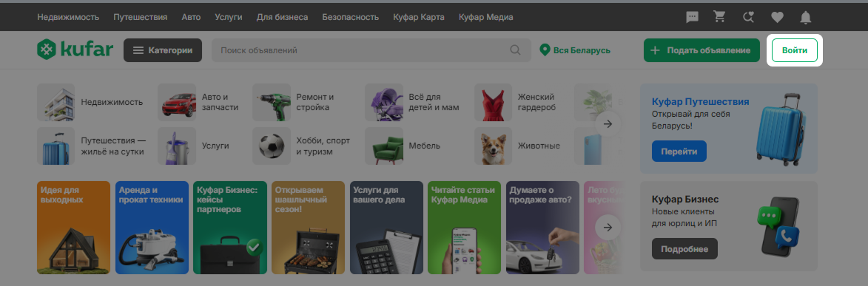Open the messages chat icon
The width and height of the screenshot is (868, 286).
tap(692, 17)
